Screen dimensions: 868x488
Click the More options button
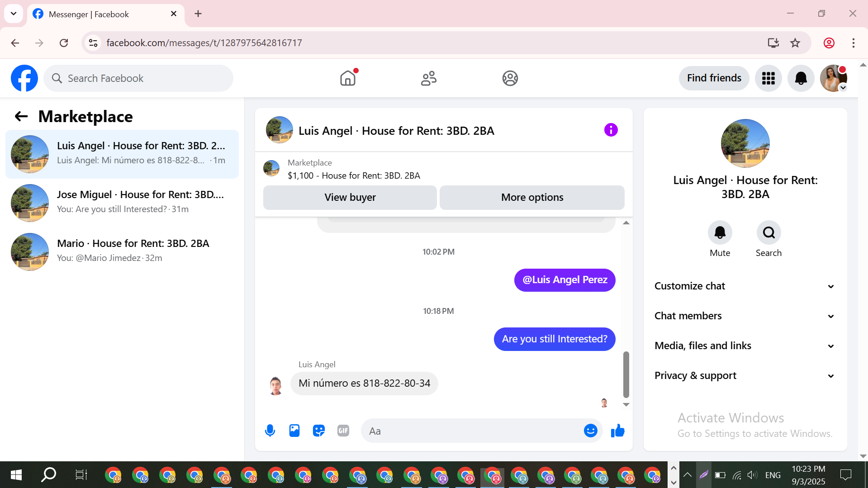(x=532, y=198)
